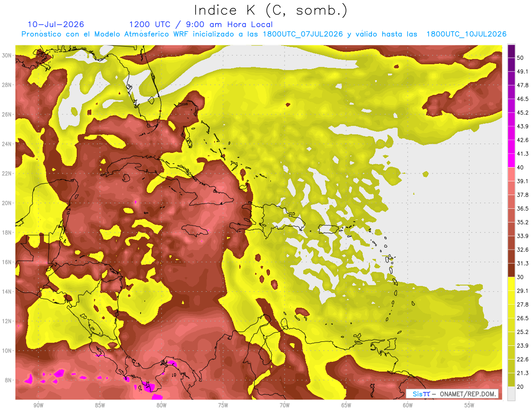The image size is (532, 411).
Task: Click the colorbar value "42.6"
Action: tap(523, 140)
